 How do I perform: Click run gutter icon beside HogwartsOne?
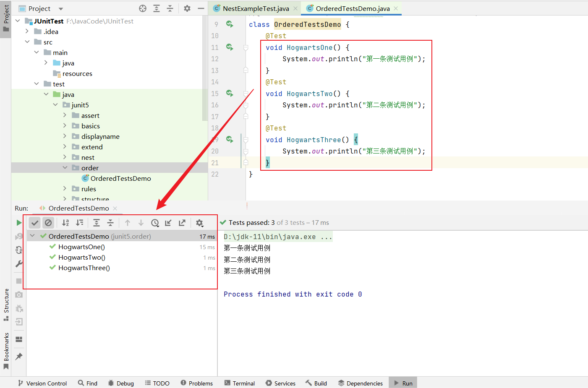point(230,47)
